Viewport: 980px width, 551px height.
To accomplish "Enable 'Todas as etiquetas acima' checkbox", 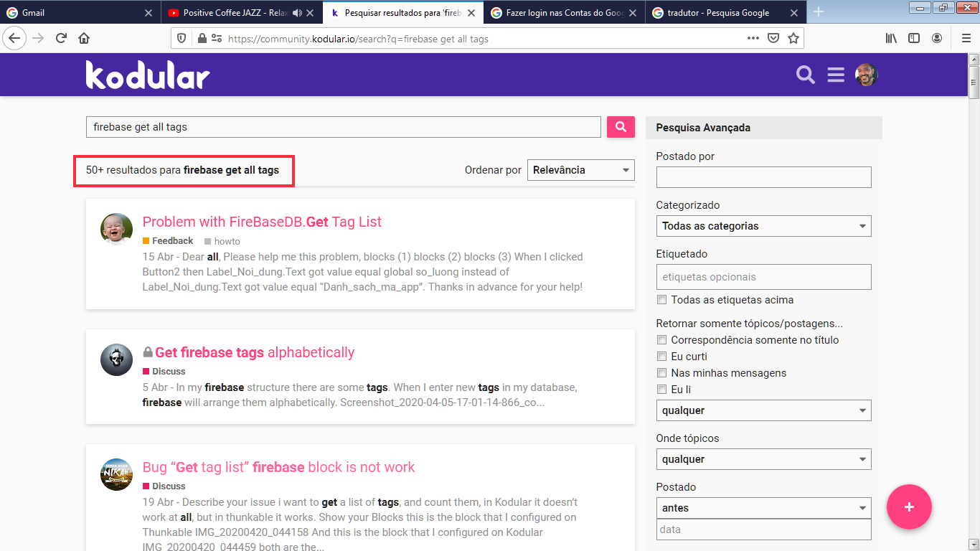I will click(x=662, y=300).
